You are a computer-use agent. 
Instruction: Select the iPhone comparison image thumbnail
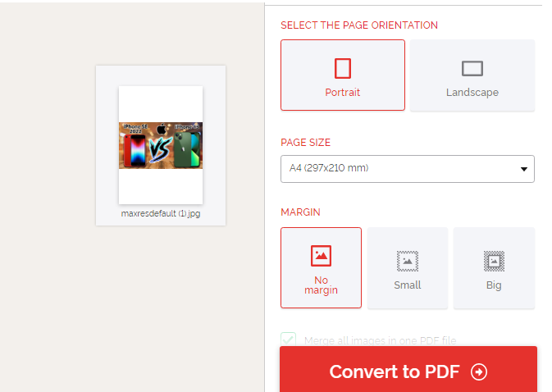[x=161, y=145]
